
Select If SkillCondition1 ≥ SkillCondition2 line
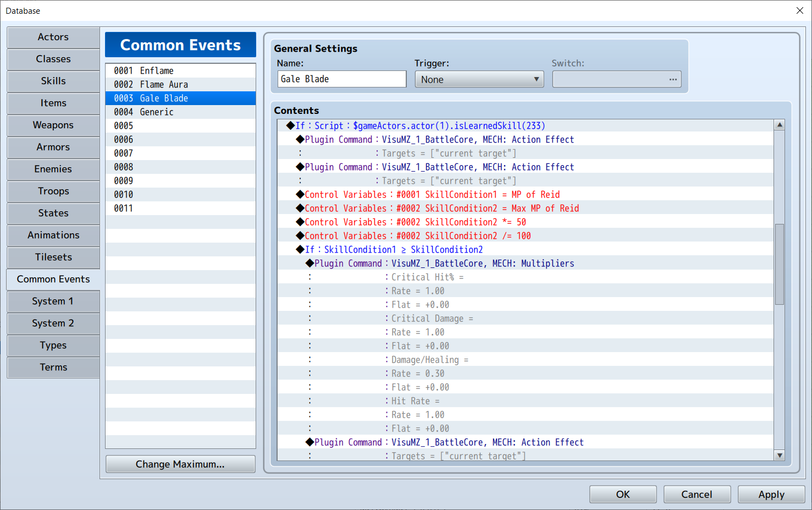click(x=526, y=250)
